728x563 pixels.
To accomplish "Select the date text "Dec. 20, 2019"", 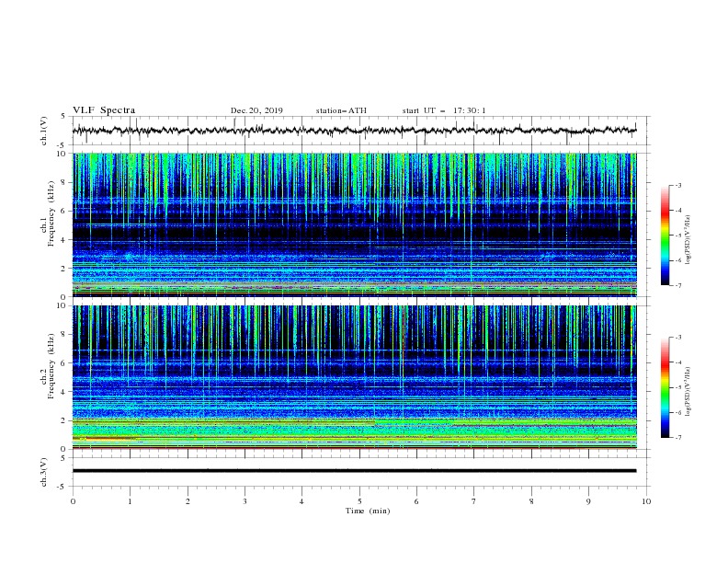I will (x=256, y=110).
